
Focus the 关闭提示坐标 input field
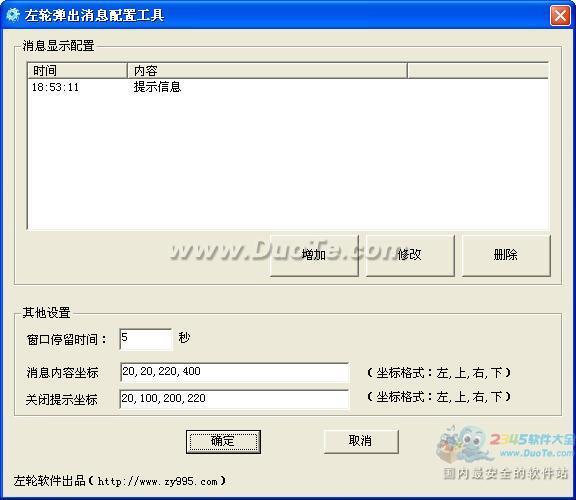click(234, 399)
